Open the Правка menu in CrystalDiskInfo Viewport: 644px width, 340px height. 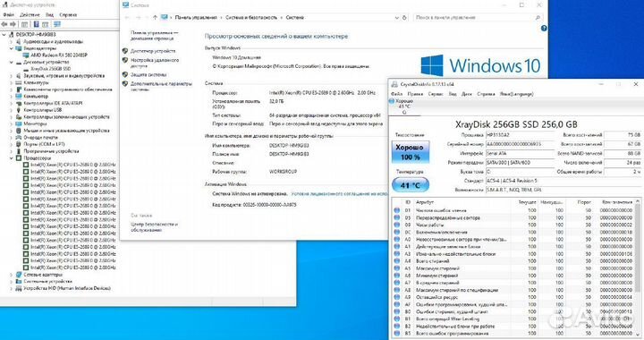pyautogui.click(x=415, y=94)
